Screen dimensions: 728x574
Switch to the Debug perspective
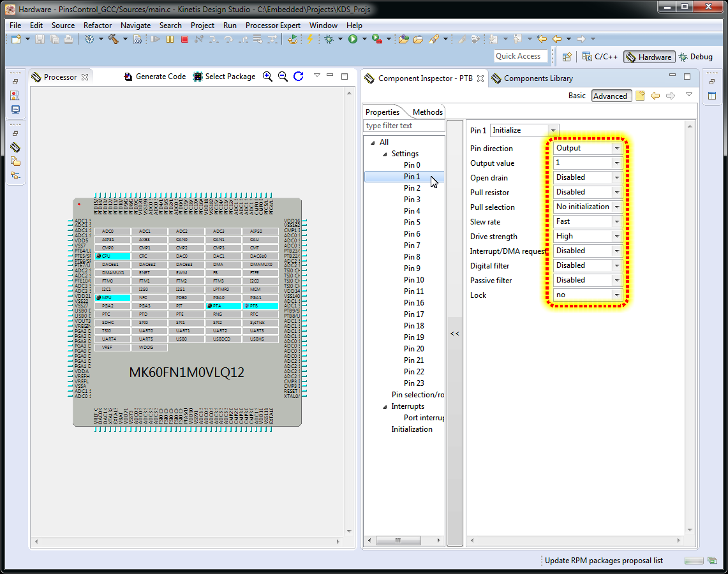(695, 57)
